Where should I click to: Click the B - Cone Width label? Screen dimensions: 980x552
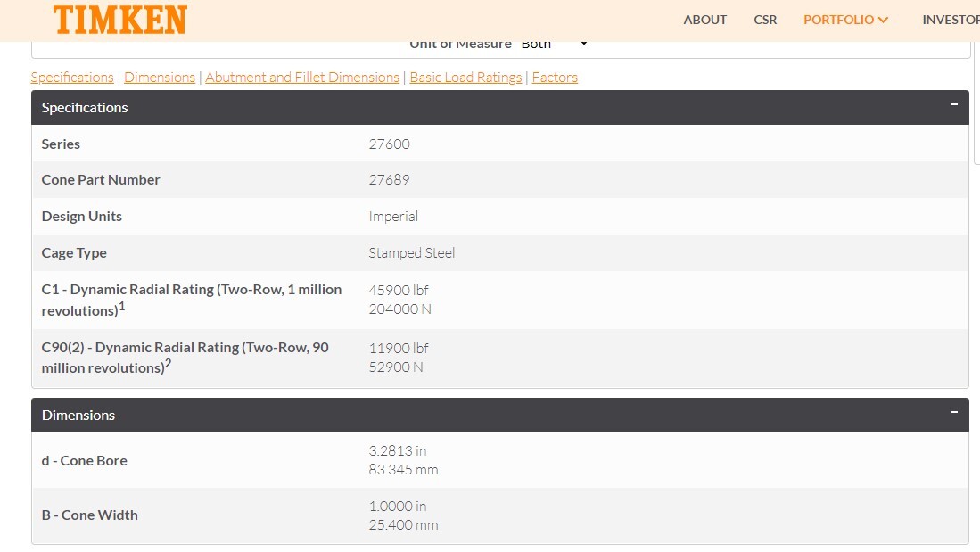[89, 515]
